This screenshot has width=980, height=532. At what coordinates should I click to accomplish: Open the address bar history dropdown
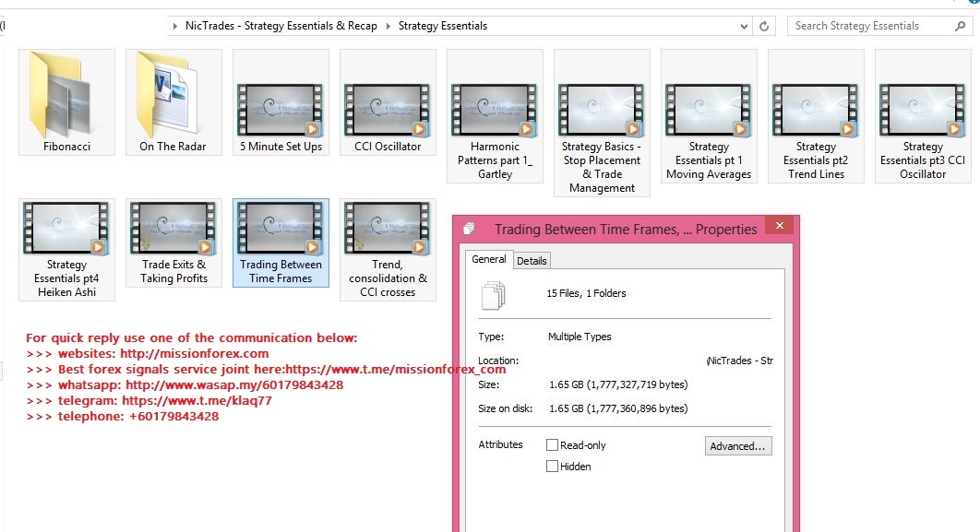click(744, 26)
